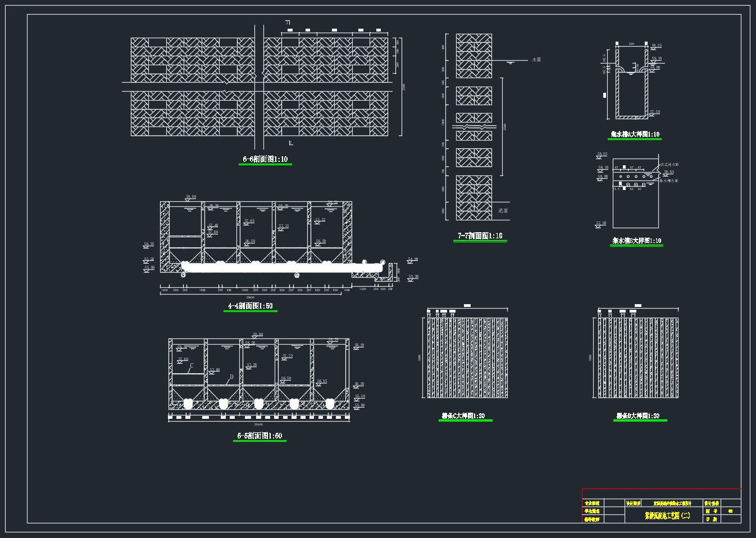Select the 56.35 elevation marker left of section 4-4
Image resolution: width=756 pixels, height=538 pixels.
click(148, 245)
